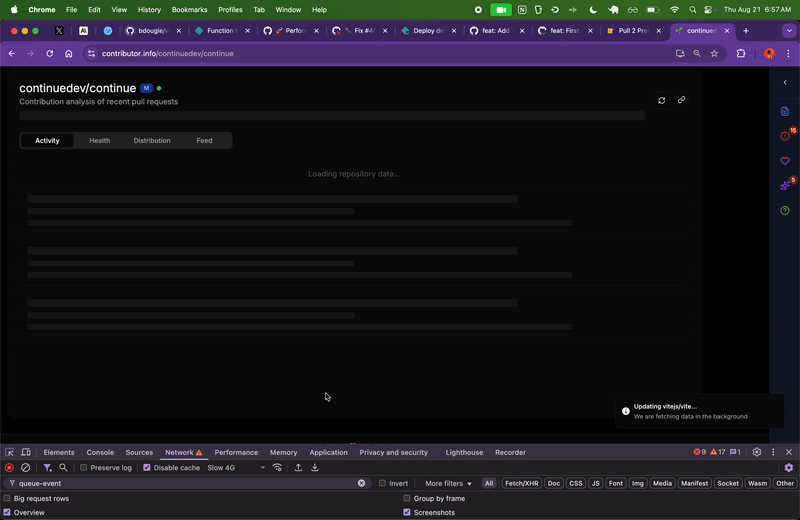Open network conditions wifi icon
Screen dimensions: 800x520
point(277,467)
